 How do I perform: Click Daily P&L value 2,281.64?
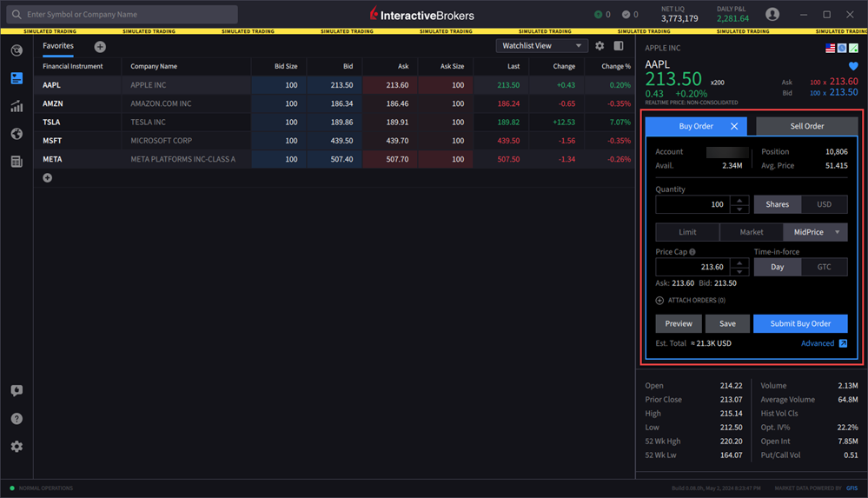pos(732,18)
